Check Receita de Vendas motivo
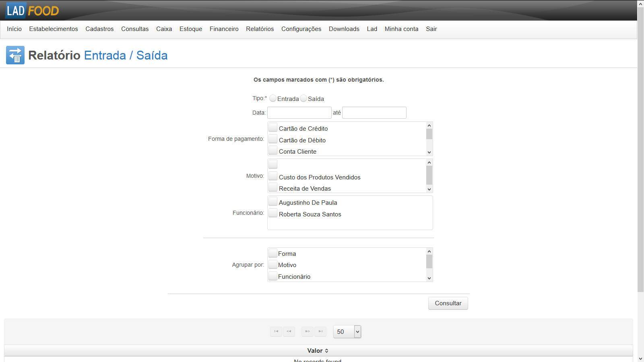Screen dimensions: 644x362 pos(273,187)
